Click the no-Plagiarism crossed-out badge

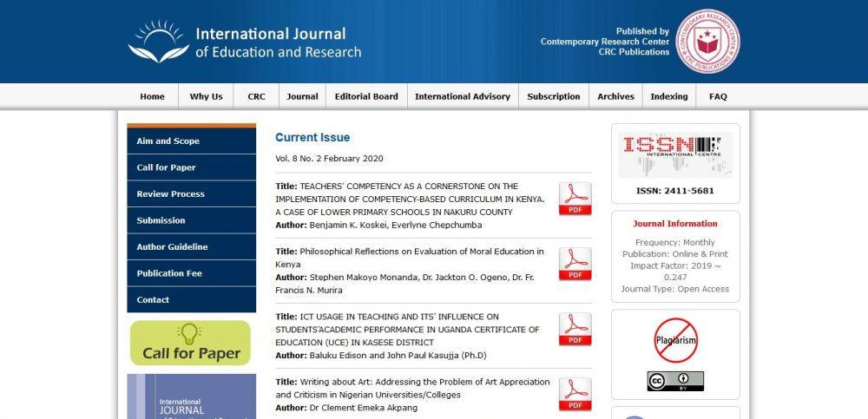point(675,340)
